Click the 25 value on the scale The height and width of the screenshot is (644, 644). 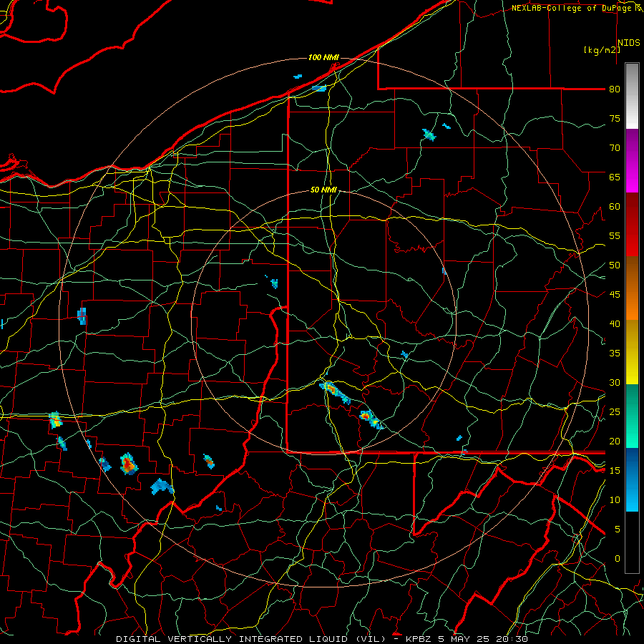pos(615,412)
